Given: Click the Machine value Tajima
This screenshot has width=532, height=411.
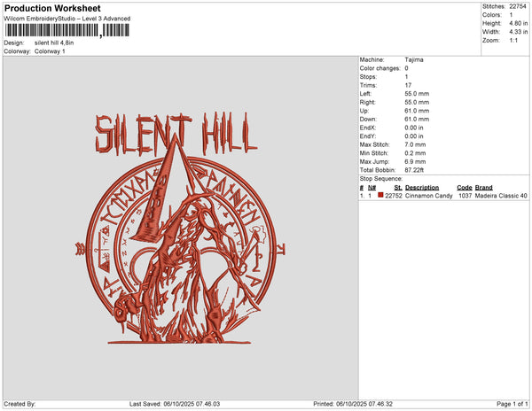Looking at the screenshot, I should 412,59.
